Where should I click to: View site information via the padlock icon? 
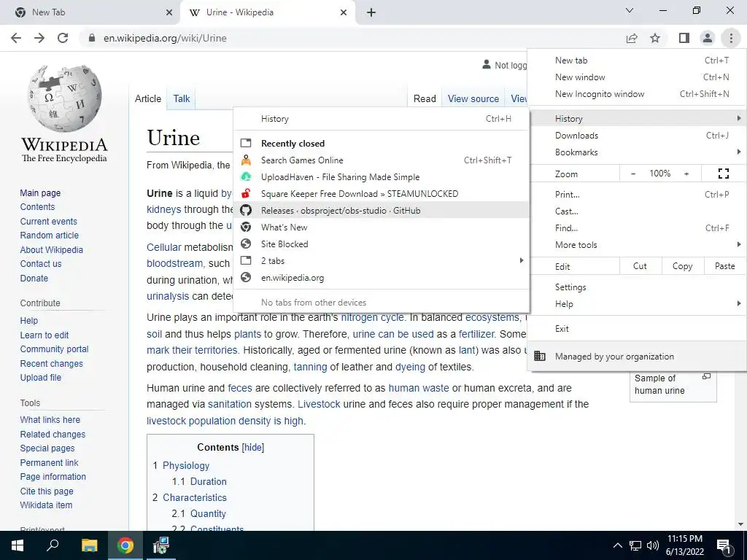tap(92, 38)
